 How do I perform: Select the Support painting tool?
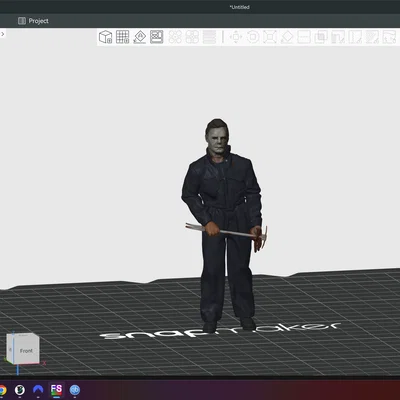pos(338,37)
